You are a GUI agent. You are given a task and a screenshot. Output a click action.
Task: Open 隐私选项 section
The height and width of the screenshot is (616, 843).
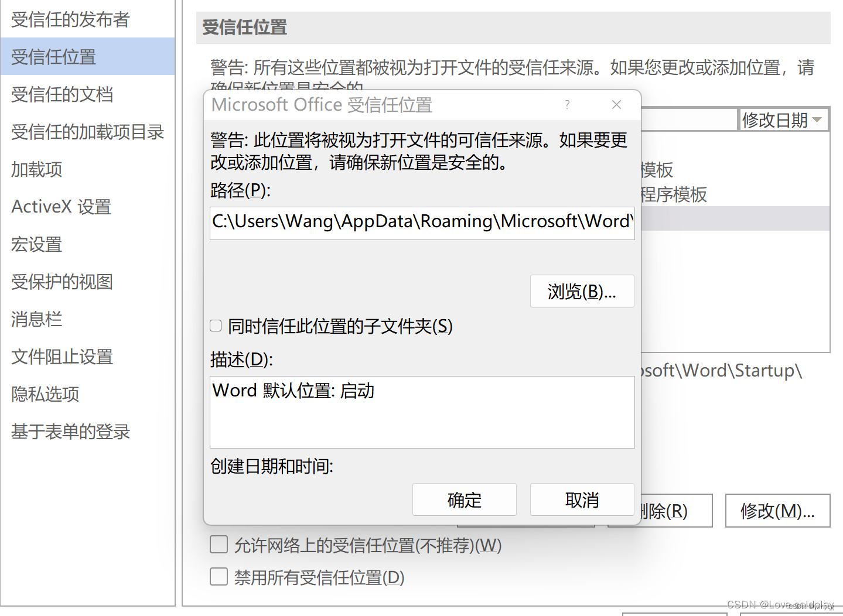pyautogui.click(x=87, y=394)
